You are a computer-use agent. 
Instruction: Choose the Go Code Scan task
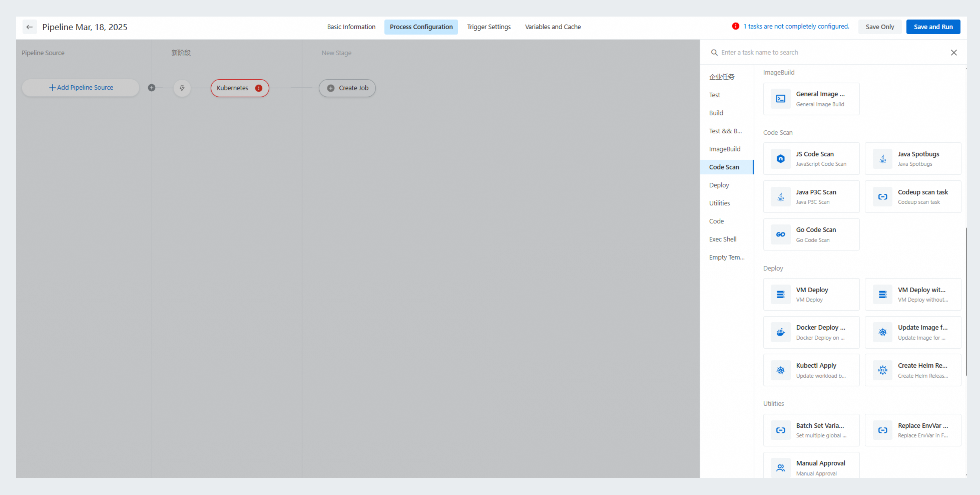(811, 234)
